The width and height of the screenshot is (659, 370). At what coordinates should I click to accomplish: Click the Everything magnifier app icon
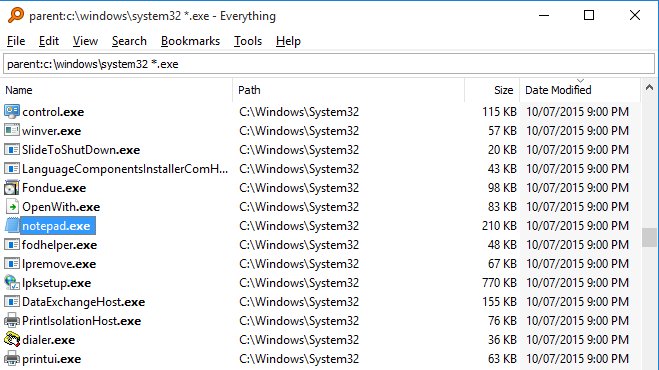pos(16,16)
